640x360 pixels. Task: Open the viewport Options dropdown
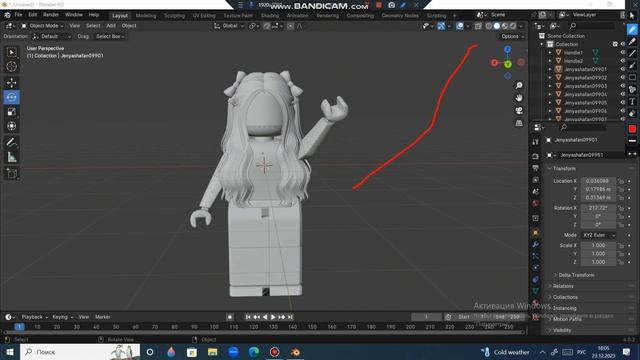pyautogui.click(x=512, y=36)
